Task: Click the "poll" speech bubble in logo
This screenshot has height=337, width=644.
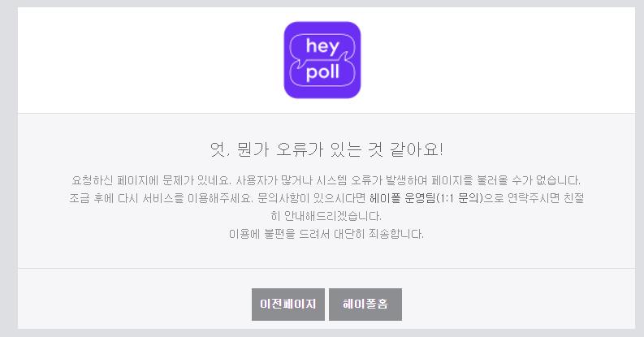Action: (322, 72)
